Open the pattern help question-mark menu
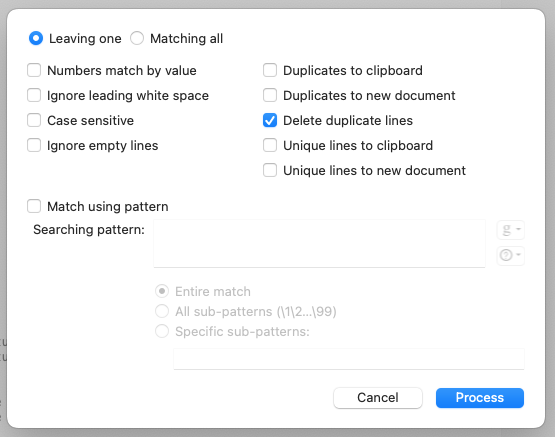The width and height of the screenshot is (555, 437). click(510, 255)
